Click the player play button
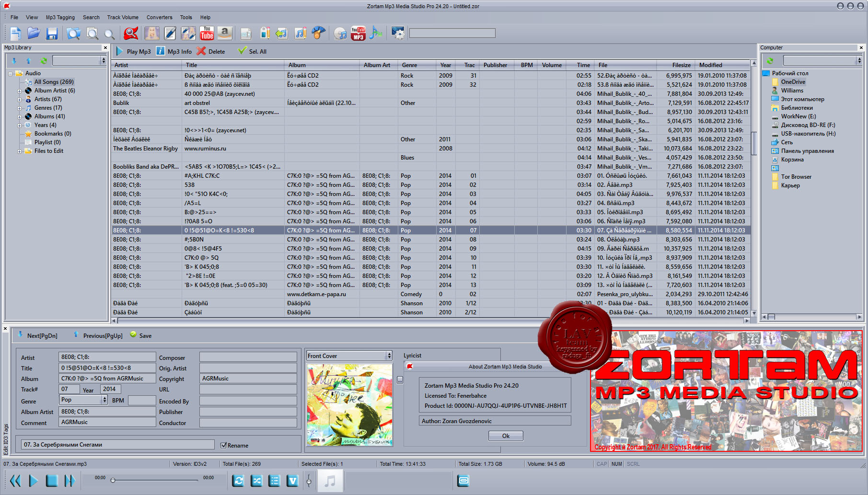The width and height of the screenshot is (868, 495). (x=34, y=481)
